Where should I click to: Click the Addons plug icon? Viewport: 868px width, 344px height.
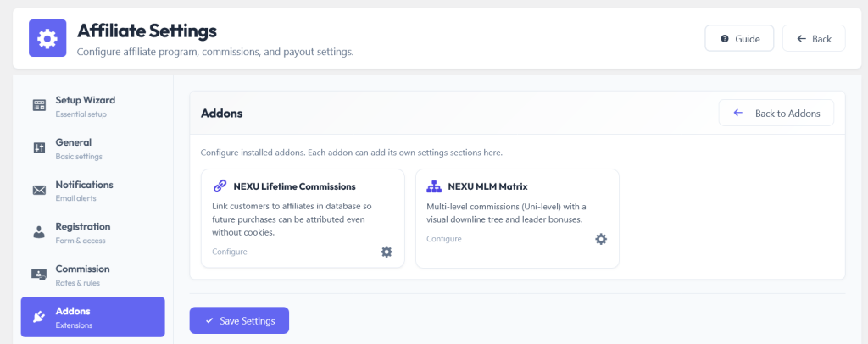tap(39, 316)
